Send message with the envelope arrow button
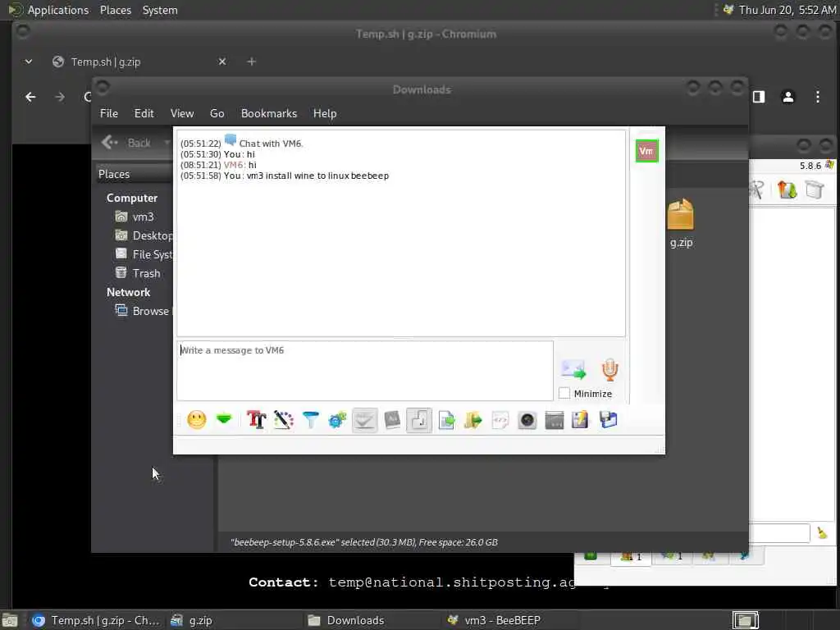Viewport: 840px width, 630px height. click(x=573, y=369)
